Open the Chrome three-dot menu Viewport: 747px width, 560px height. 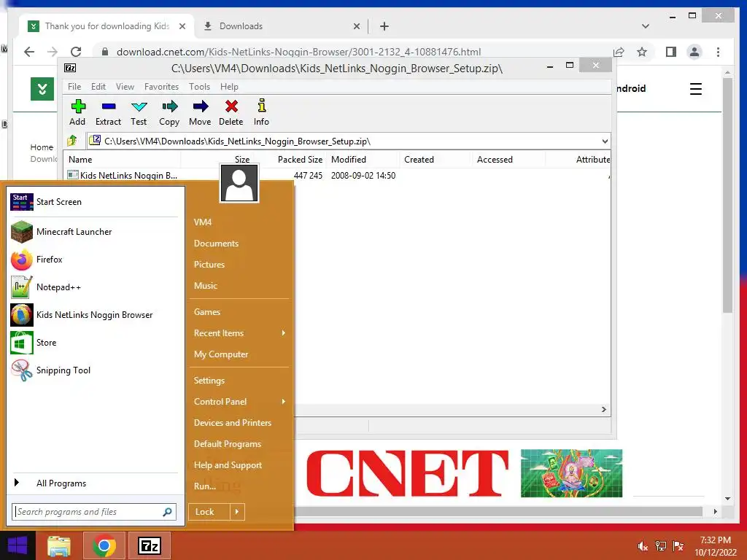click(x=718, y=52)
